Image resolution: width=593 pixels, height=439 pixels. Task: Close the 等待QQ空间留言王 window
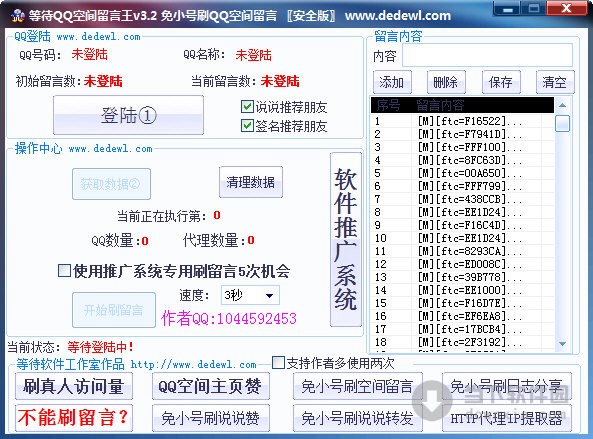tap(566, 8)
